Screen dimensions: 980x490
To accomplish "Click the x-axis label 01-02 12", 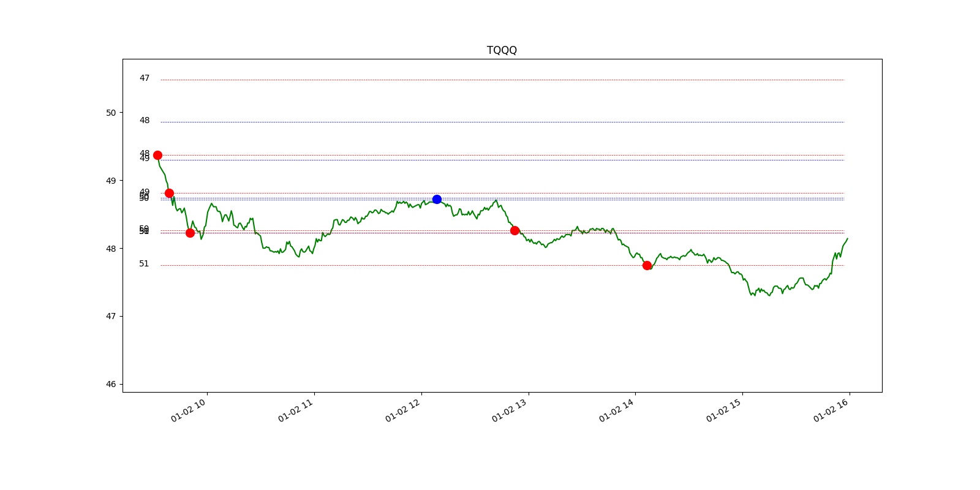I will tap(402, 410).
